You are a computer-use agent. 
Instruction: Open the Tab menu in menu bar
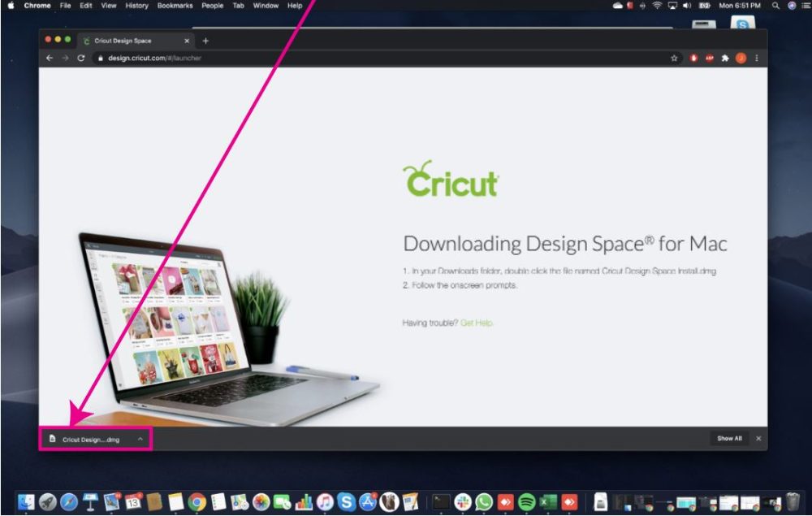point(238,6)
